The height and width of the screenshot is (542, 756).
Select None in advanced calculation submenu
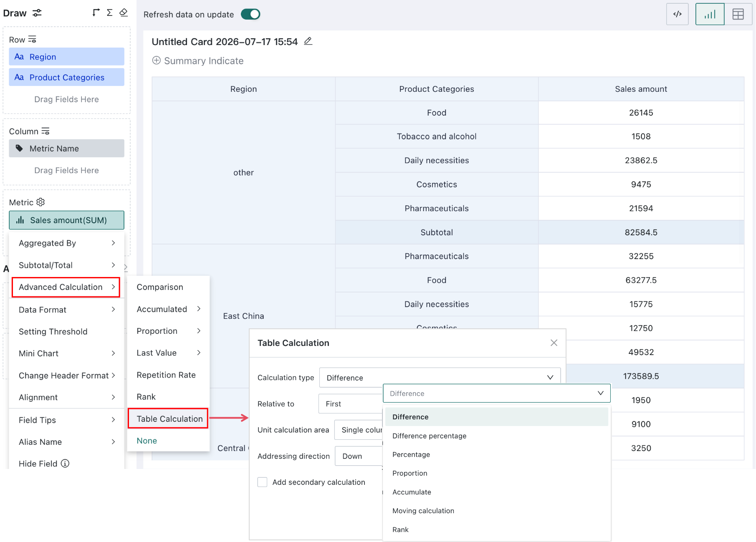[147, 441]
